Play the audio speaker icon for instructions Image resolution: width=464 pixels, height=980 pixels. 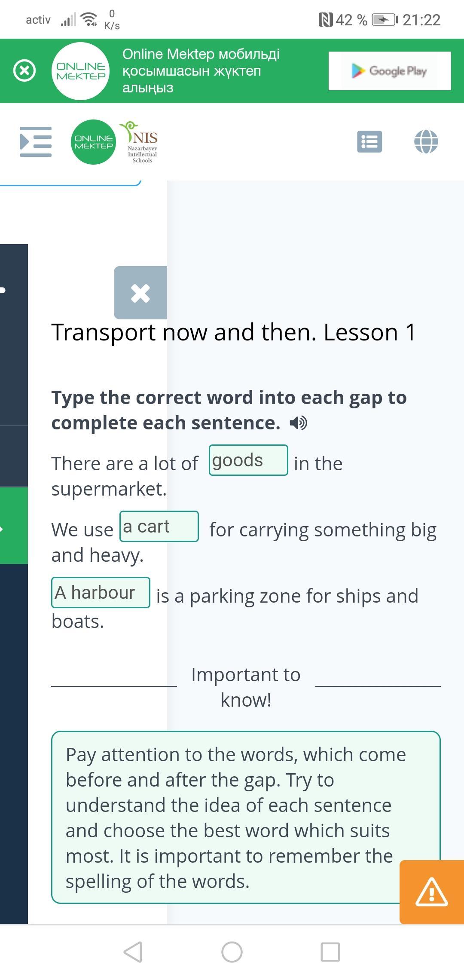click(x=298, y=423)
